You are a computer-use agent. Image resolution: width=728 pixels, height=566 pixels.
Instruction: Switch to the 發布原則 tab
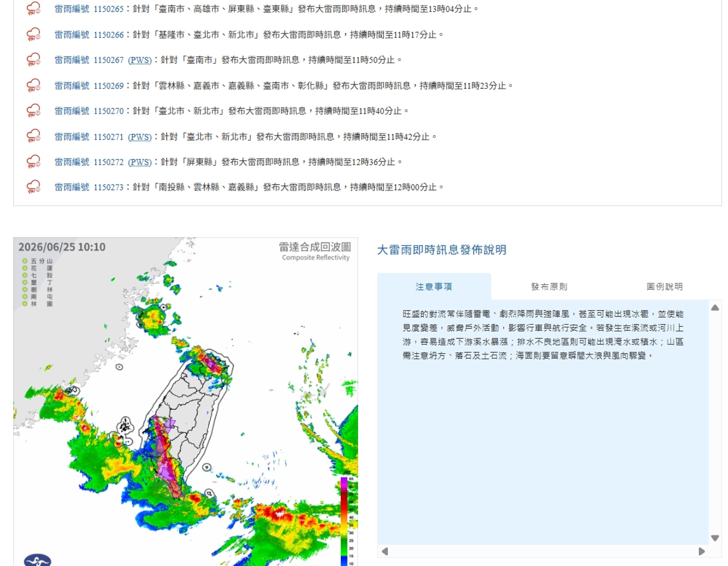549,287
